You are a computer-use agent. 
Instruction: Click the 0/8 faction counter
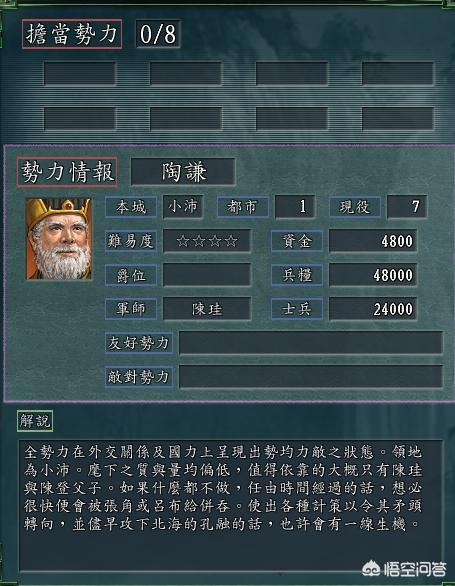click(x=158, y=34)
